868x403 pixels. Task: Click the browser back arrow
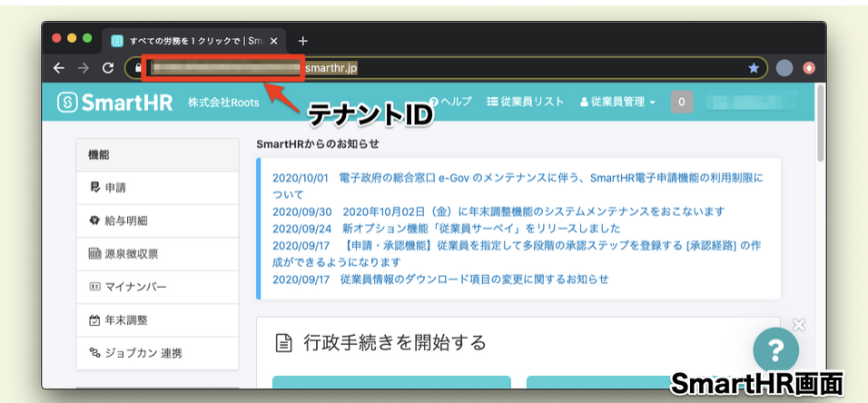(x=59, y=68)
